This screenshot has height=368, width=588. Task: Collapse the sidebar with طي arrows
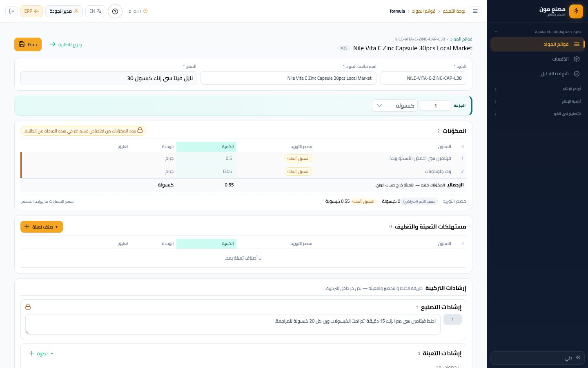tap(537, 358)
